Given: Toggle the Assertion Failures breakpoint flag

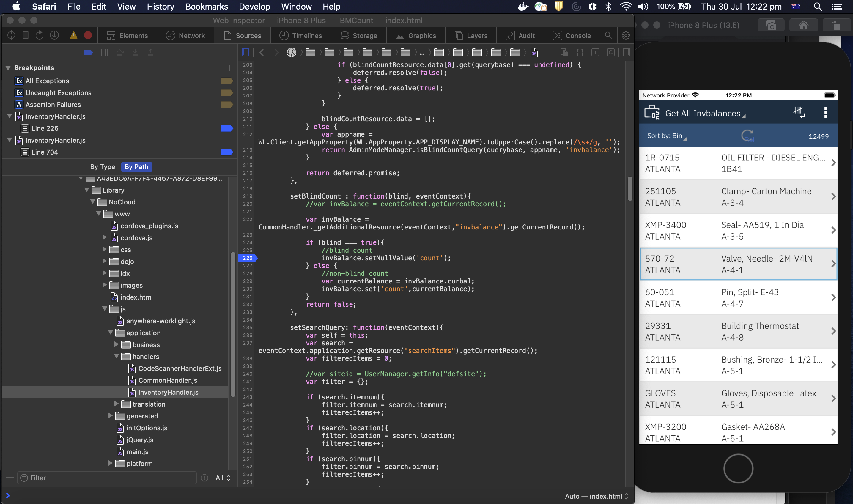Looking at the screenshot, I should [227, 105].
